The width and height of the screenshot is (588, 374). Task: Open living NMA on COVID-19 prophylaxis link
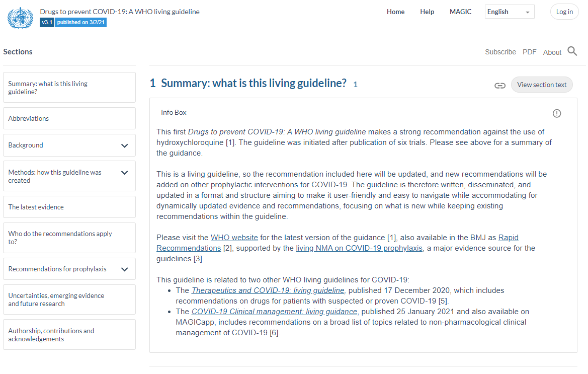click(x=359, y=248)
